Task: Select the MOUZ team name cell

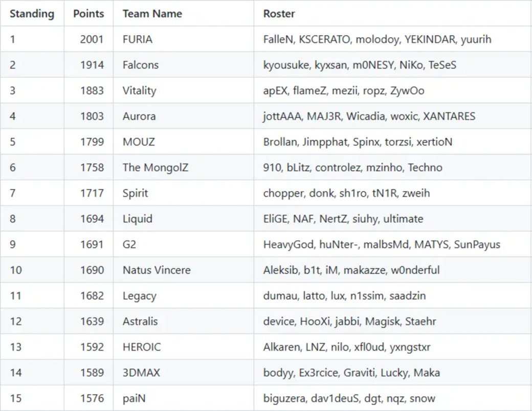Action: tap(139, 142)
